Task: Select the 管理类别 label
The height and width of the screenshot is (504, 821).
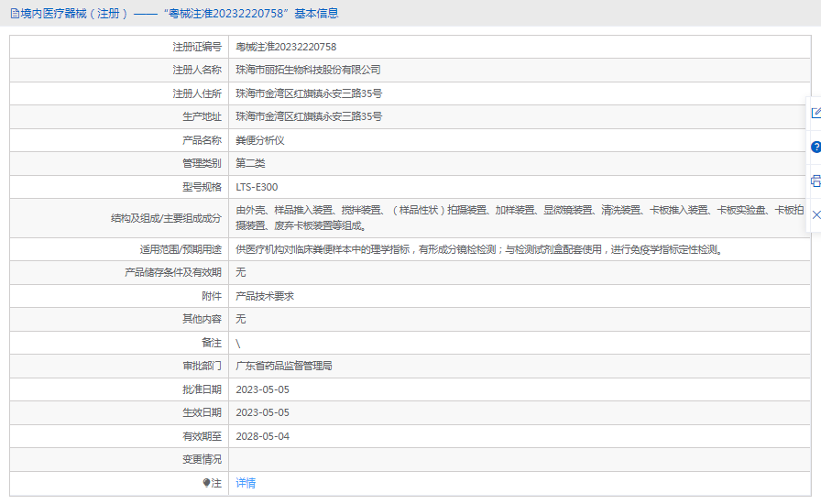Action: pos(202,163)
